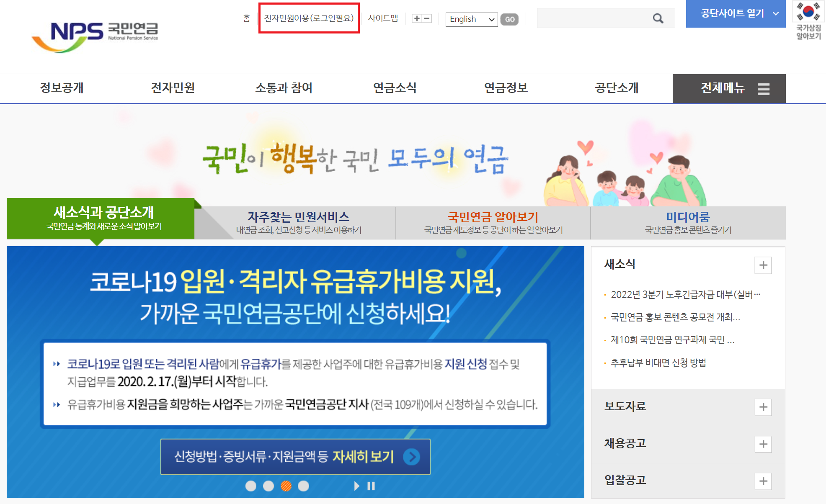The image size is (826, 504).
Task: Open news 2022년 3분기 노후긴급자금 대부
Action: click(x=685, y=295)
